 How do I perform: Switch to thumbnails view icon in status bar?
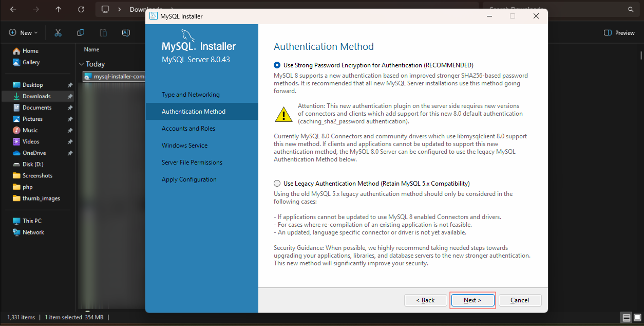tap(637, 318)
